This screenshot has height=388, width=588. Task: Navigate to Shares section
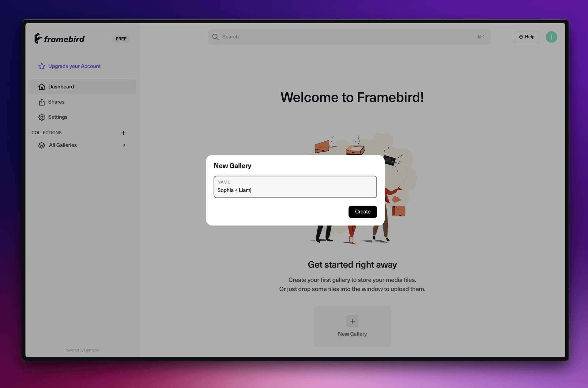pyautogui.click(x=56, y=102)
